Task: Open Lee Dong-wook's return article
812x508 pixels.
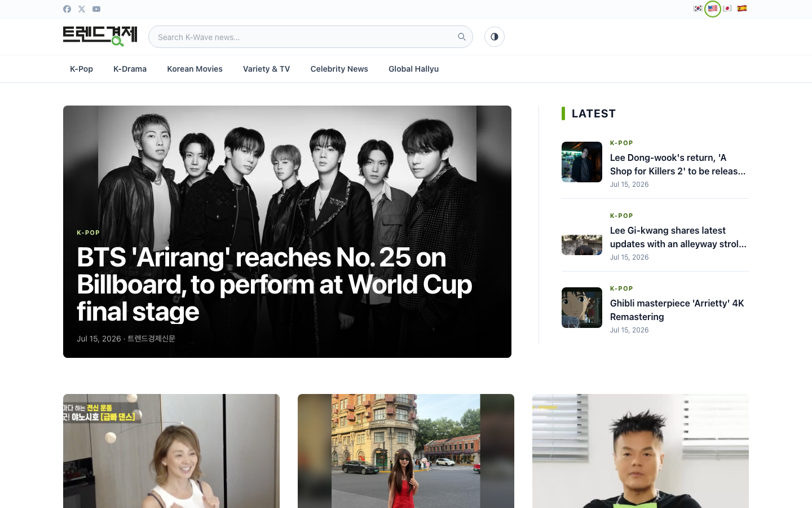Action: (x=678, y=164)
